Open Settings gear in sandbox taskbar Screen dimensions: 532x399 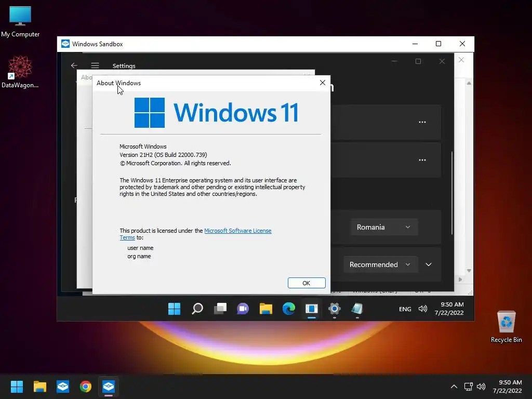click(335, 309)
